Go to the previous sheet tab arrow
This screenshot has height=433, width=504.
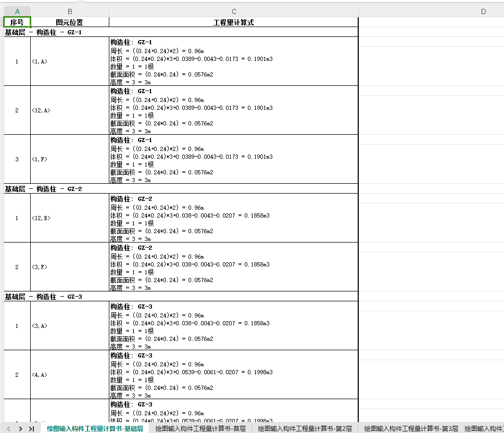(x=9, y=428)
